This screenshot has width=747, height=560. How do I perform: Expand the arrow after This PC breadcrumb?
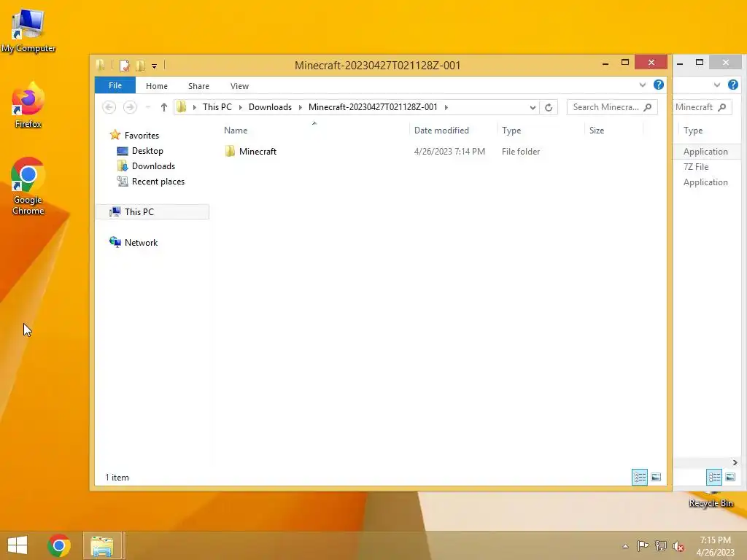(x=241, y=107)
